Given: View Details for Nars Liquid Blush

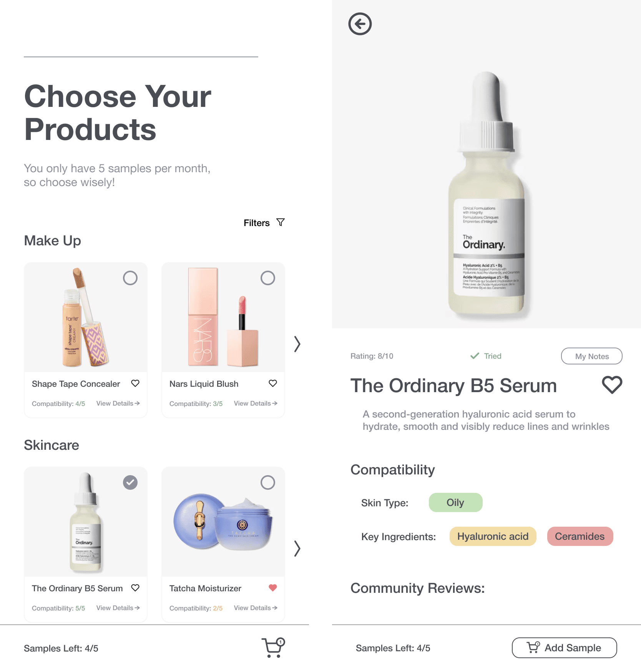Looking at the screenshot, I should pyautogui.click(x=256, y=403).
